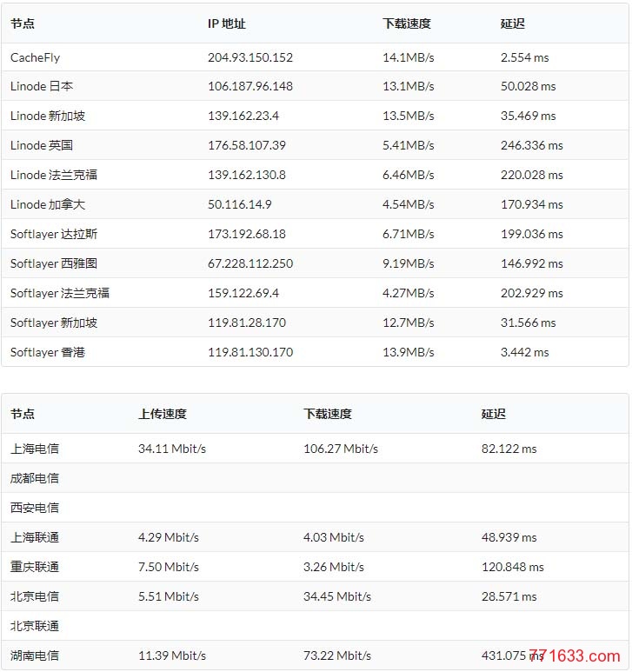Click the 7.50 Mbit/s upload value
The image size is (632, 672).
click(169, 567)
